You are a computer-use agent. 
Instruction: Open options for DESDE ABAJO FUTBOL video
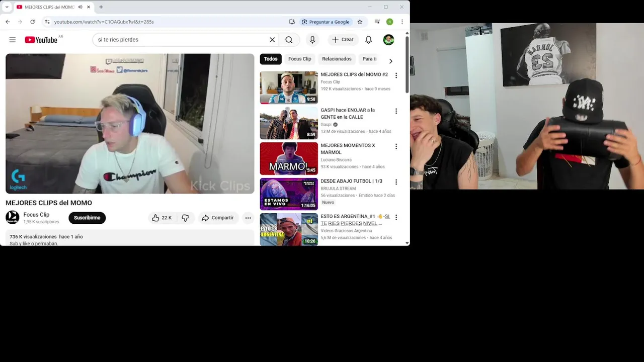click(396, 182)
